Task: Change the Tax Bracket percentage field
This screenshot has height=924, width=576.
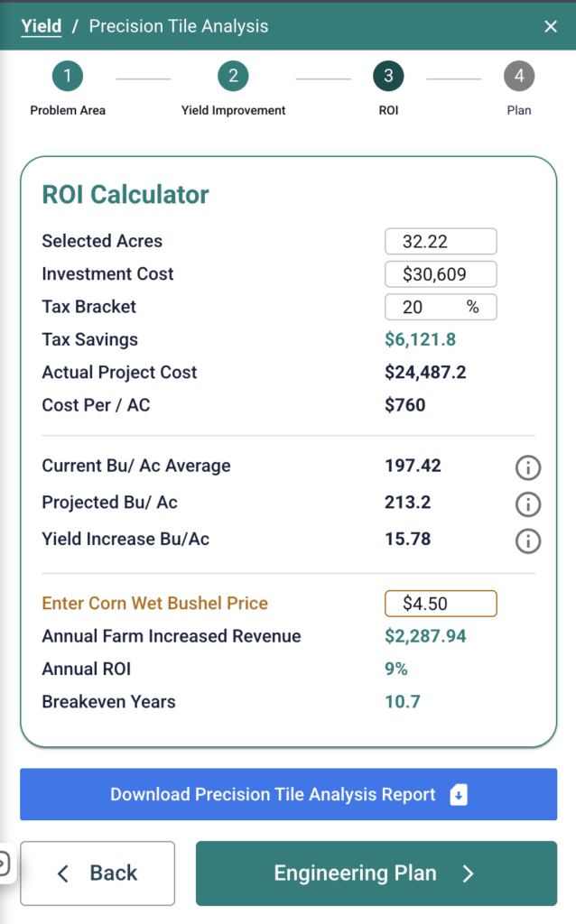Action: click(x=441, y=307)
